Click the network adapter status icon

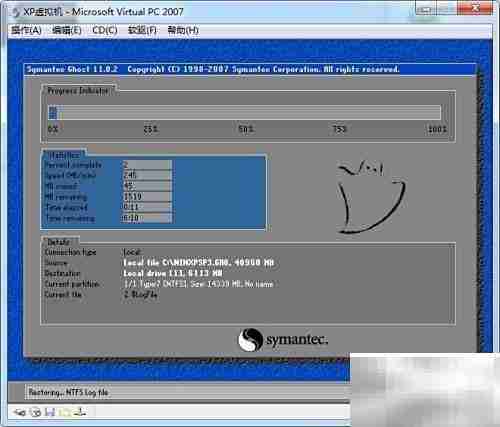tap(80, 413)
